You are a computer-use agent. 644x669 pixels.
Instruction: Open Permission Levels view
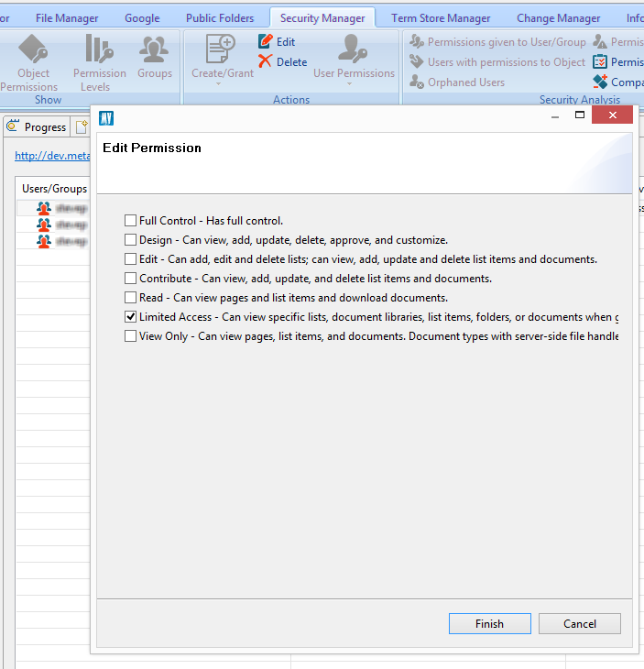pos(99,62)
